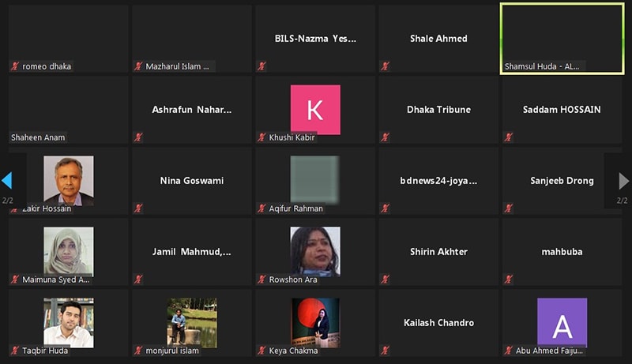
Task: Click muted mic icon beside Aqifur Rahman
Action: [x=261, y=208]
